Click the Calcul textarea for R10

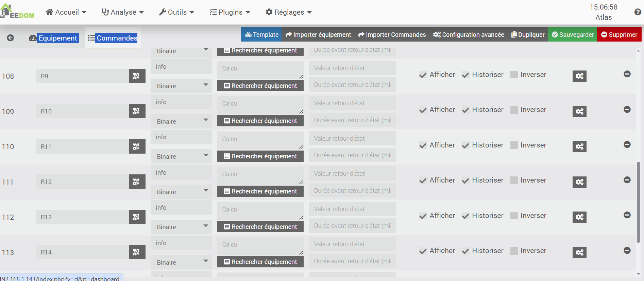tap(260, 105)
